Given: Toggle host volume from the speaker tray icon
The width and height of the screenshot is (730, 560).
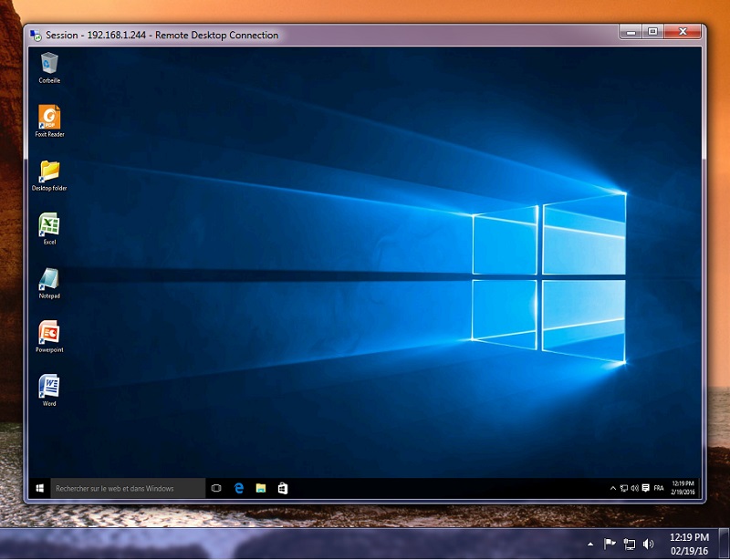Looking at the screenshot, I should click(648, 544).
